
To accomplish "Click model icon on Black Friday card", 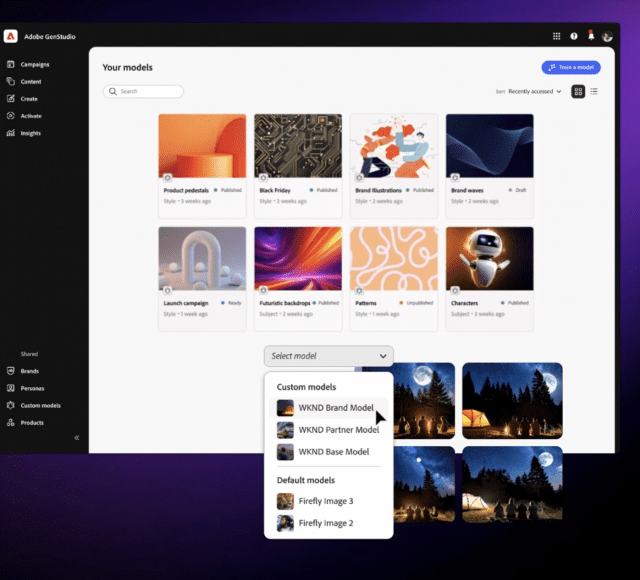I will pos(263,178).
